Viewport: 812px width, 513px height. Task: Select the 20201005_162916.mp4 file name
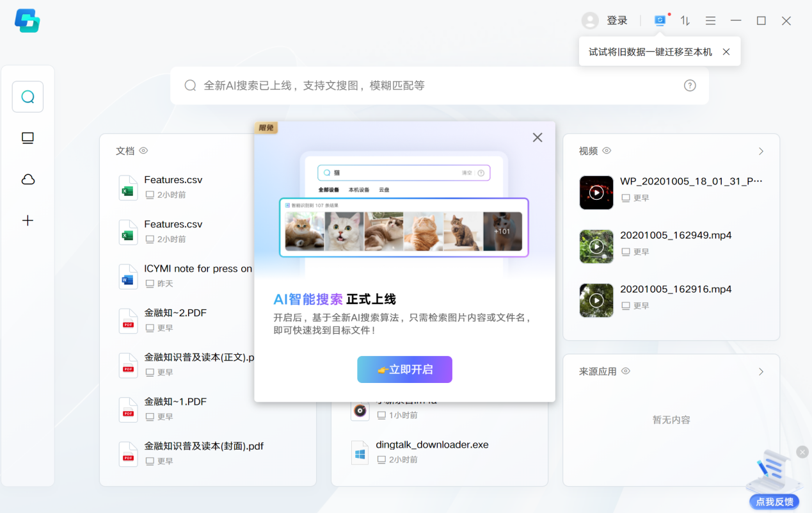(676, 289)
